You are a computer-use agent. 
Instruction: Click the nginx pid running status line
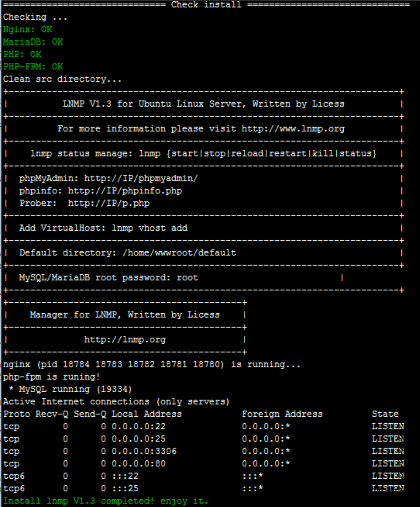pos(152,364)
